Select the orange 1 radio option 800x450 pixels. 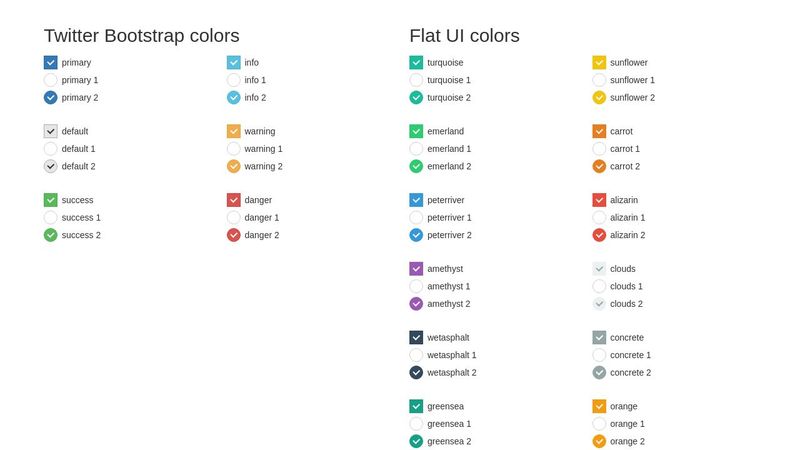coord(599,424)
